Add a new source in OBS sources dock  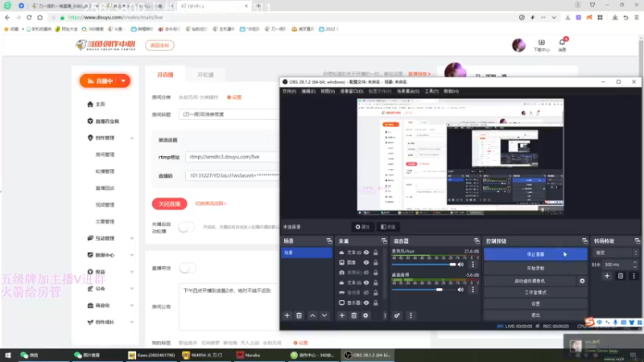(x=341, y=315)
